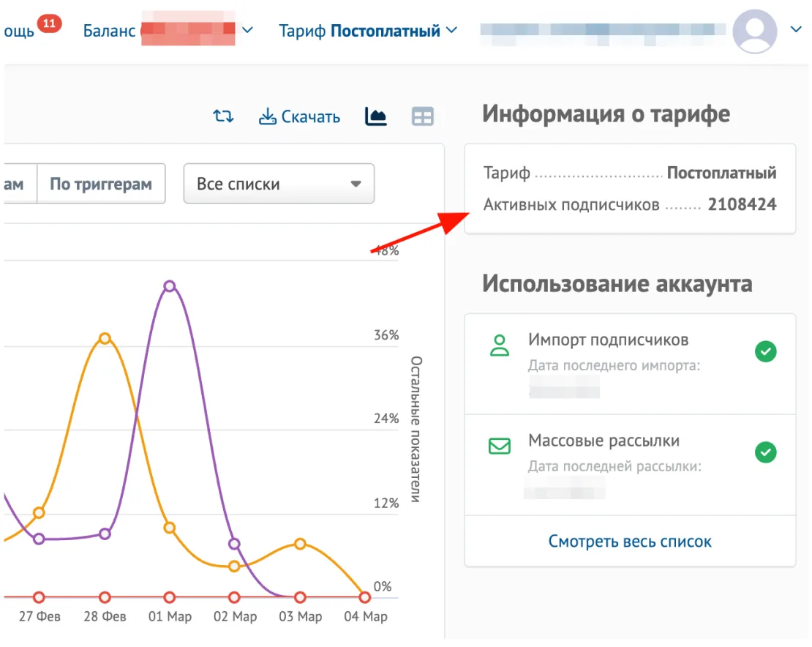812x647 pixels.
Task: Open the Все списки dropdown
Action: 279,184
